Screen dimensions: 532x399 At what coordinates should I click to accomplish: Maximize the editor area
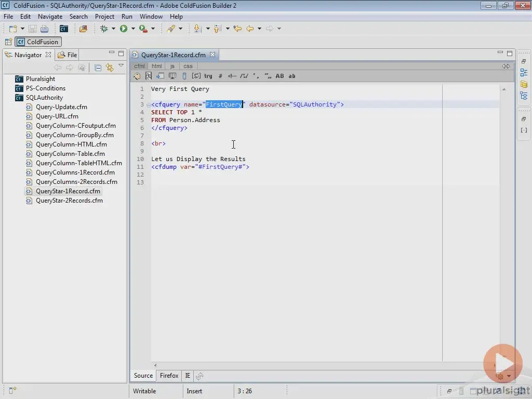pyautogui.click(x=510, y=54)
